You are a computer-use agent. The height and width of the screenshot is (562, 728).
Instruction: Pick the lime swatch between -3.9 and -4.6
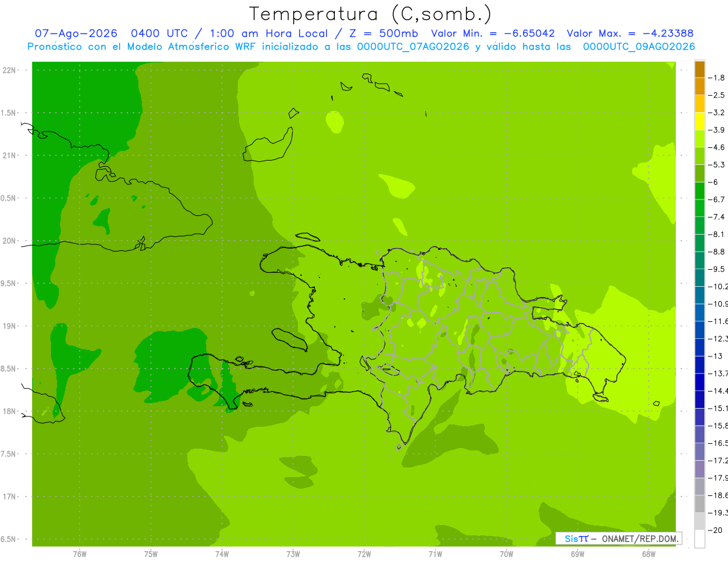699,139
